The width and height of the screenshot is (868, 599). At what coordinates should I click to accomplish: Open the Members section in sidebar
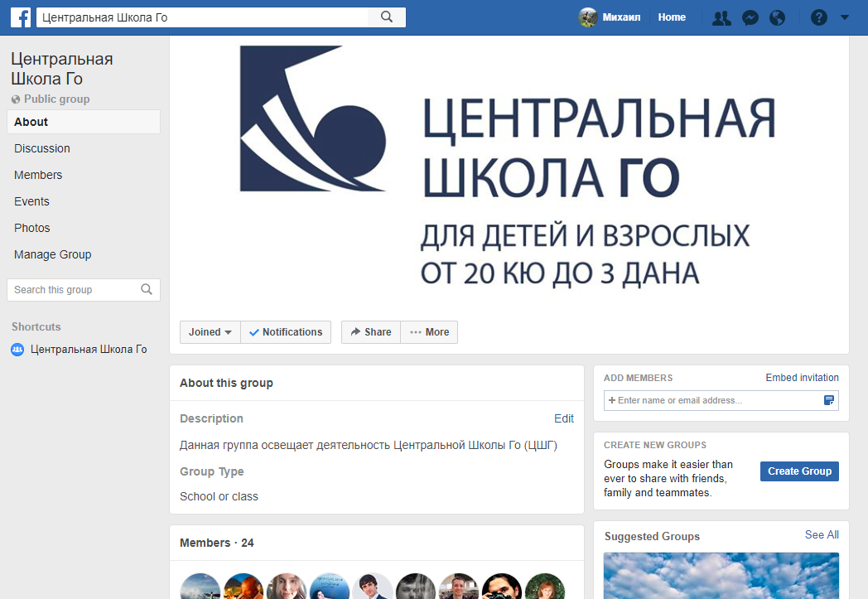[38, 175]
